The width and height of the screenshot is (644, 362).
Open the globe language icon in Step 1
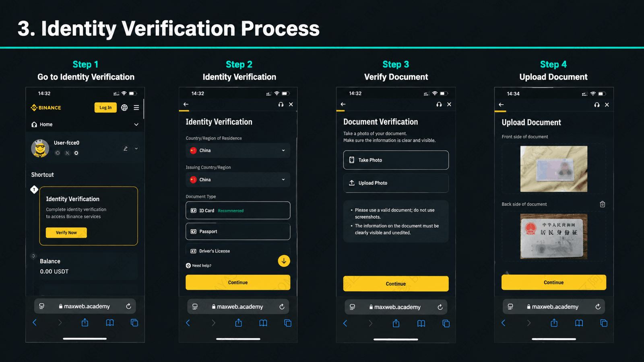coord(124,107)
